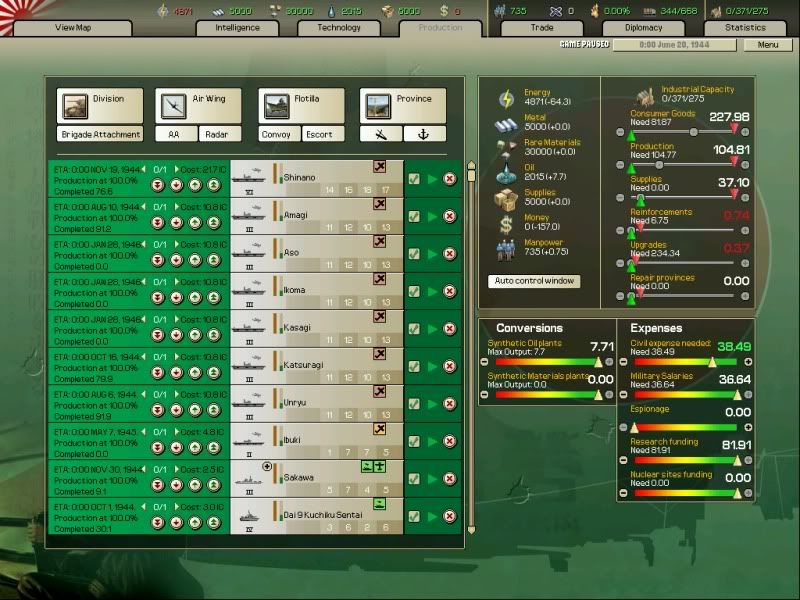The width and height of the screenshot is (800, 600).
Task: Click the Flotilla ship icon
Action: click(275, 105)
